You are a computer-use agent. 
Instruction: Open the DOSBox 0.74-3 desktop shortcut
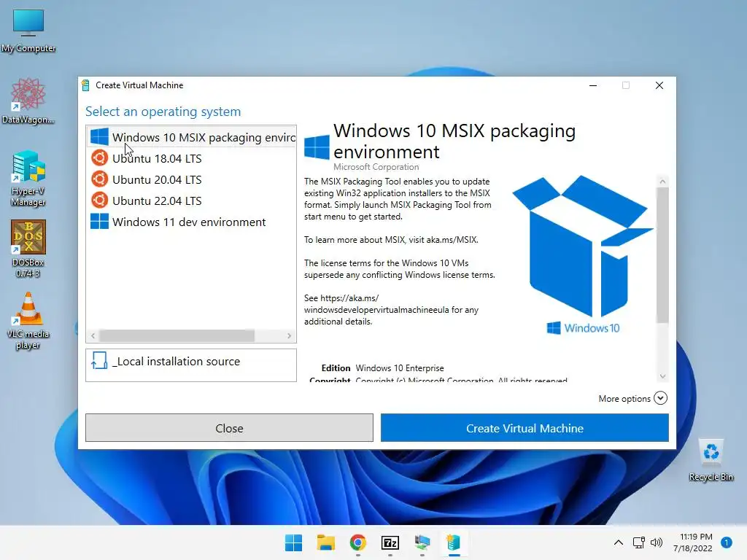pyautogui.click(x=28, y=249)
